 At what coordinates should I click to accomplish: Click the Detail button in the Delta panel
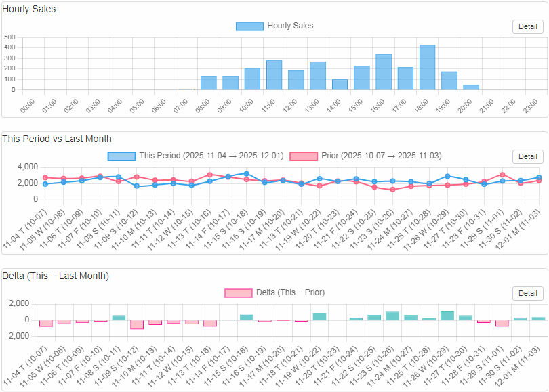[x=527, y=293]
